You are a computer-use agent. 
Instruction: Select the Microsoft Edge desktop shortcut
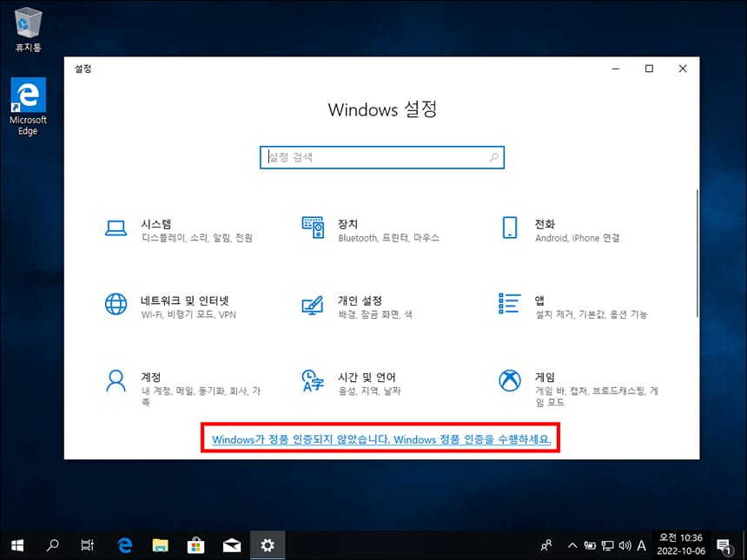[x=28, y=107]
